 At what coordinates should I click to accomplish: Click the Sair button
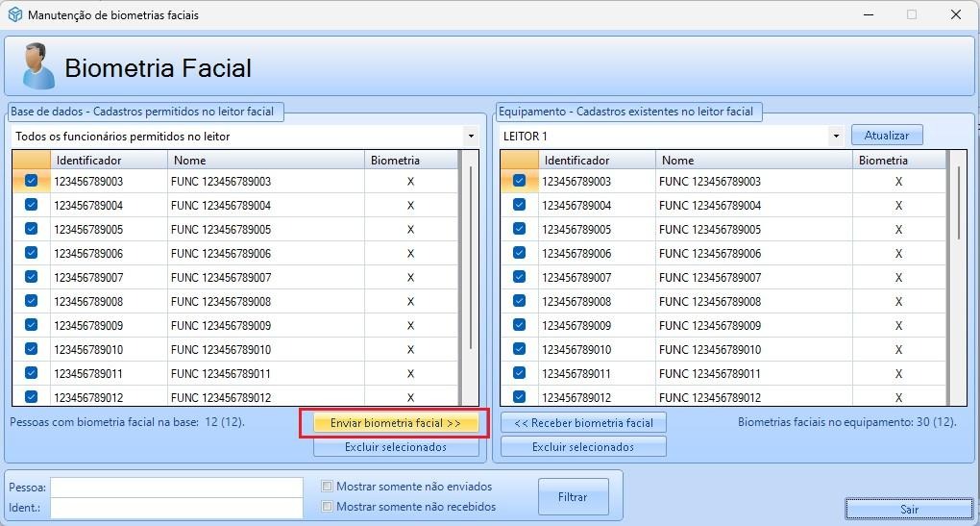909,509
